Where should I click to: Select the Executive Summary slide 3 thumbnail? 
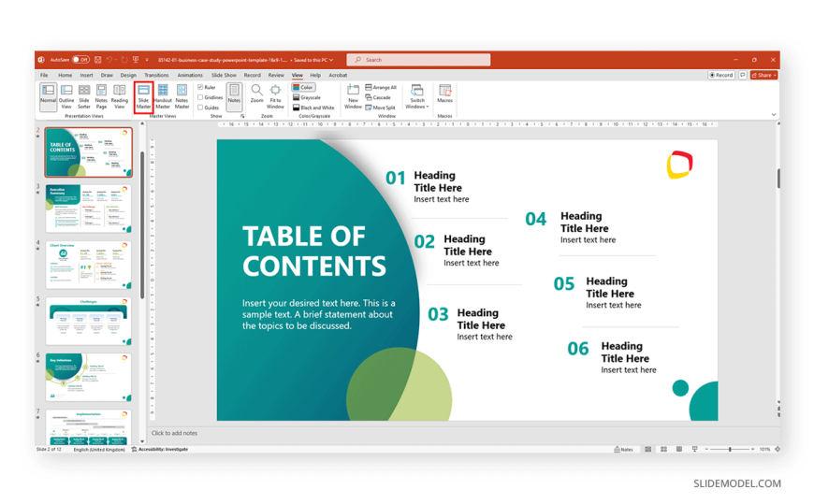[88, 209]
